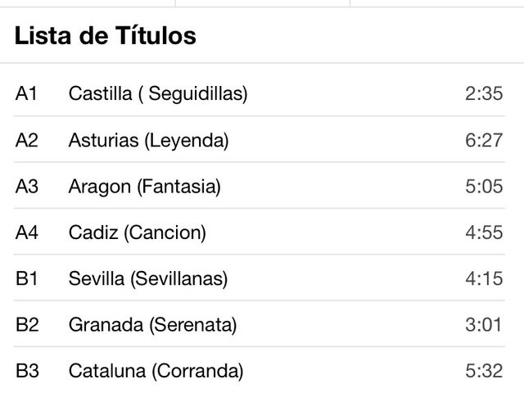
Task: Select the B2 position label
Action: (x=27, y=325)
